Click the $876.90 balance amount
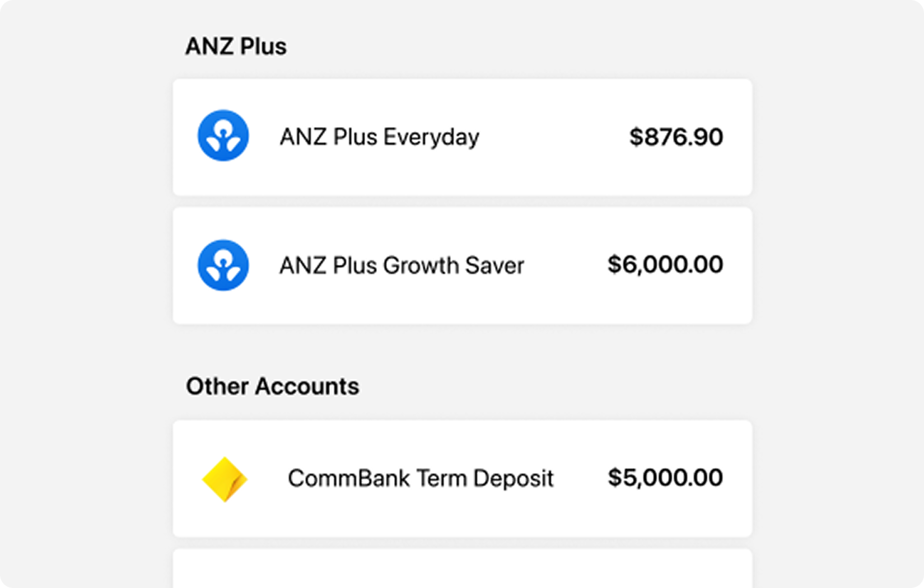This screenshot has height=588, width=924. pyautogui.click(x=676, y=137)
